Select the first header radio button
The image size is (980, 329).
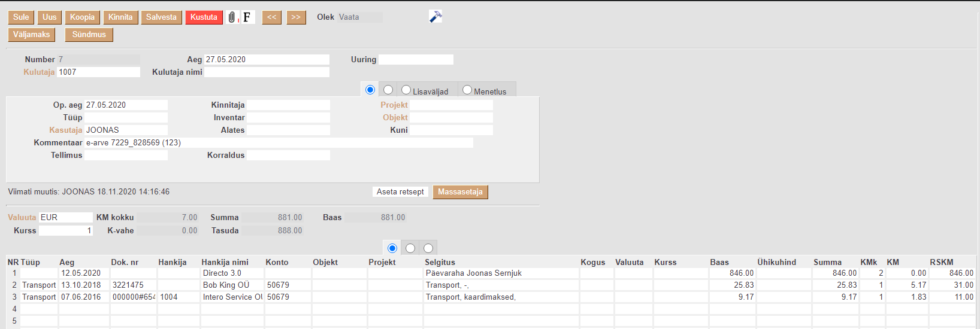coord(370,90)
